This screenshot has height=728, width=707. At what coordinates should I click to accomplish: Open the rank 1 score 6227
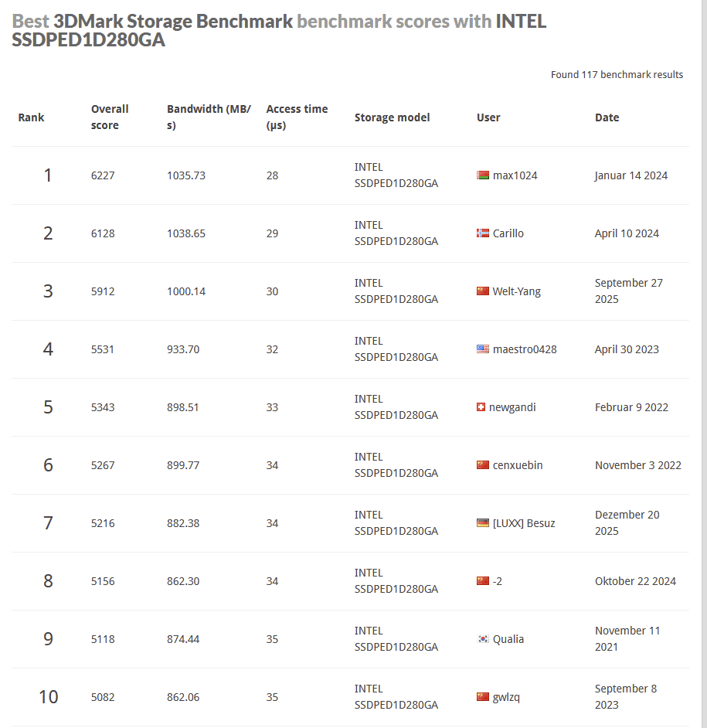point(103,175)
